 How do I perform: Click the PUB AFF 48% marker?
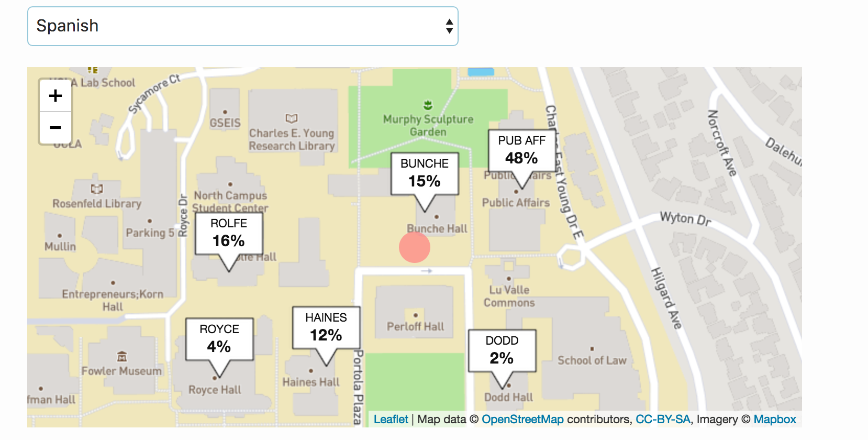tap(521, 151)
